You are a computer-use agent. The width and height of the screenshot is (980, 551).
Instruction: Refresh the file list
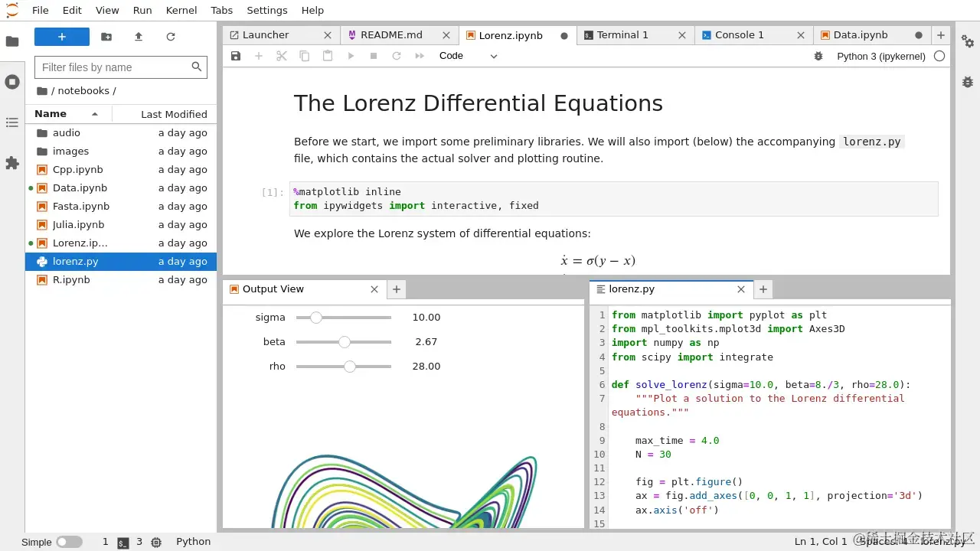coord(171,37)
